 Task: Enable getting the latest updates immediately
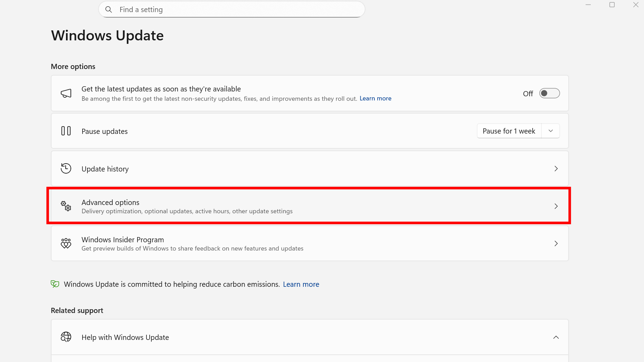(x=549, y=93)
